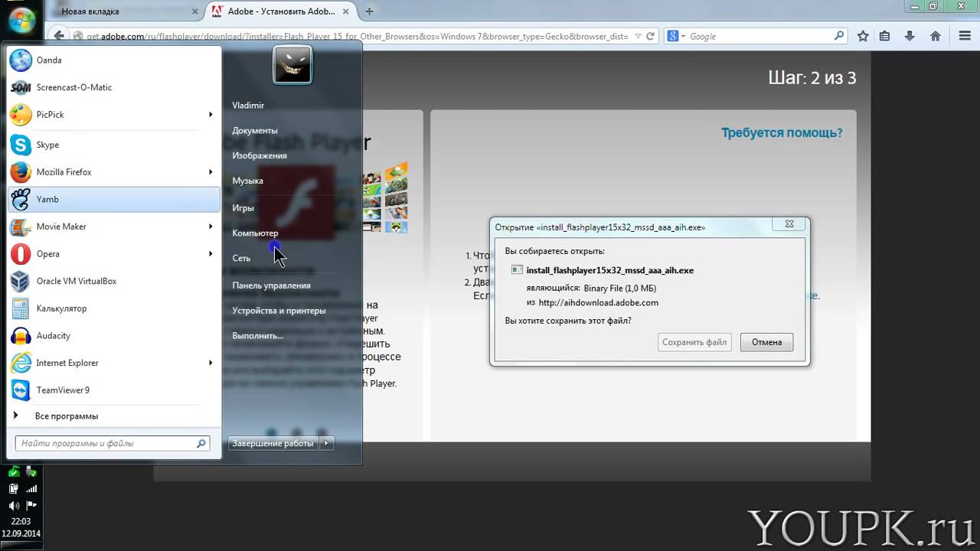
Task: Go to the Firefox home page
Action: 935,36
